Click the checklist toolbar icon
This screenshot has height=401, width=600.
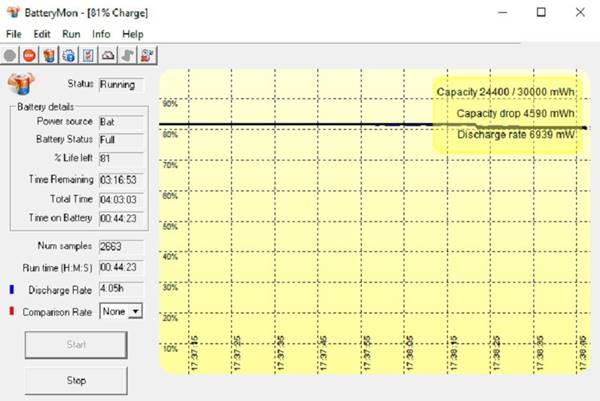click(88, 56)
